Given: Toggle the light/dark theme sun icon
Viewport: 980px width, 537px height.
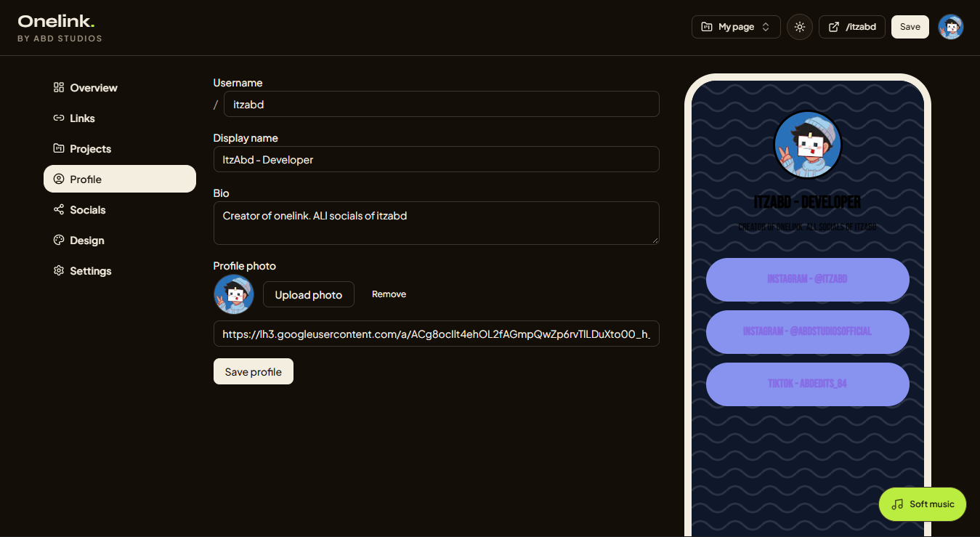Looking at the screenshot, I should pos(800,27).
